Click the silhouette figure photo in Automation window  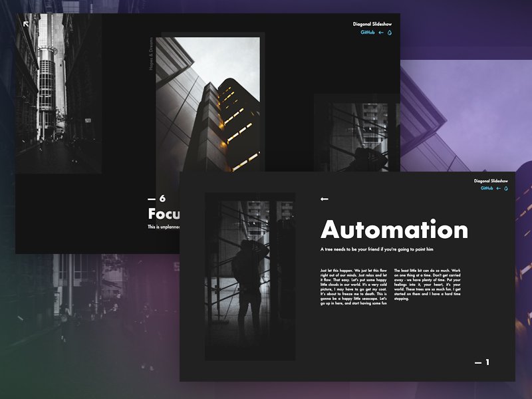(250, 277)
